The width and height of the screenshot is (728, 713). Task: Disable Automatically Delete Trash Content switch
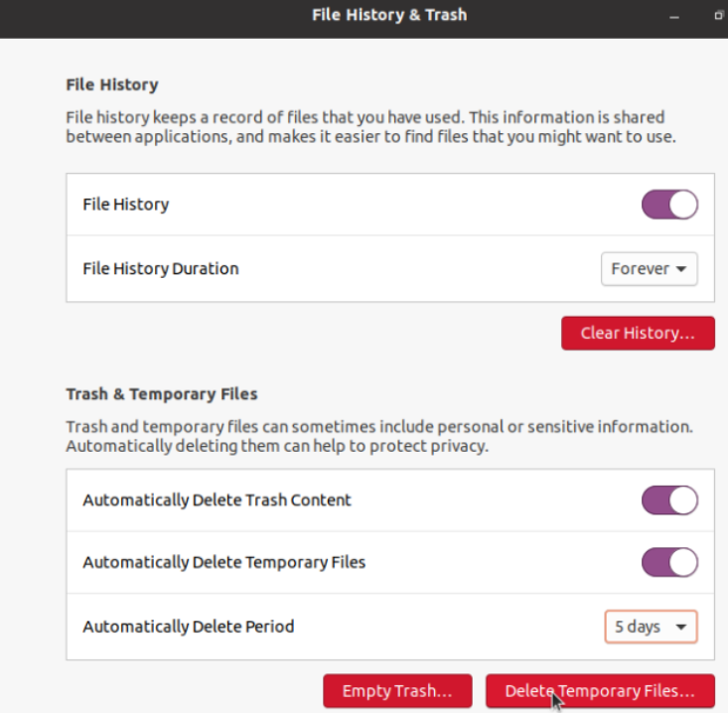[669, 500]
